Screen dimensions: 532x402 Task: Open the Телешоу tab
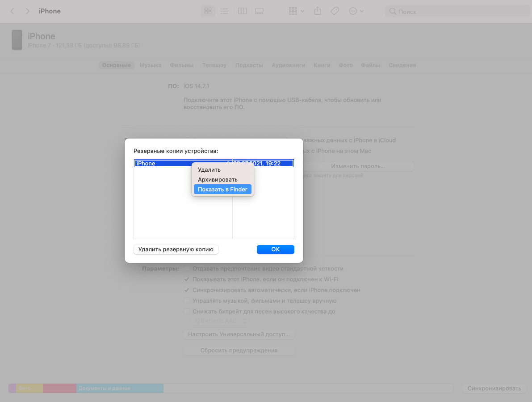pyautogui.click(x=214, y=65)
